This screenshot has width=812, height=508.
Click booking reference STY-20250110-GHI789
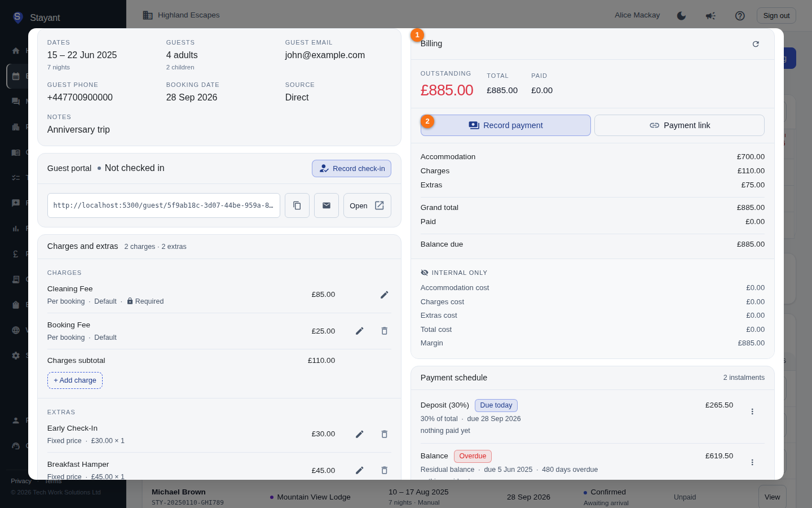click(188, 502)
